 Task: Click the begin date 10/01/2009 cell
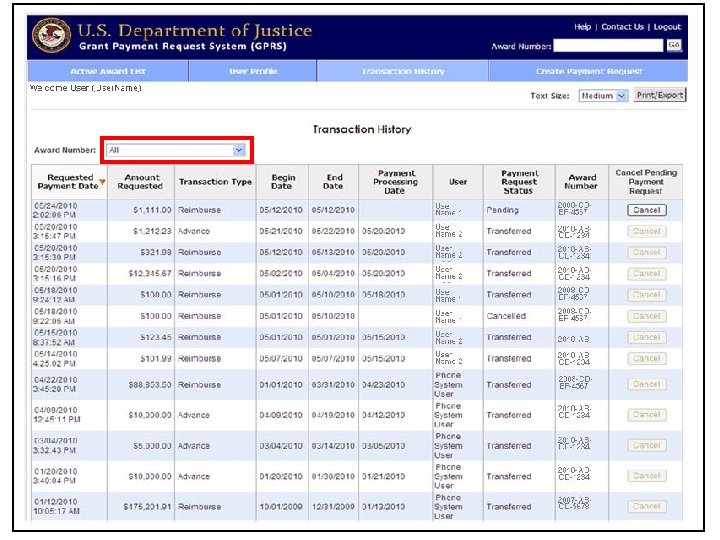click(281, 507)
